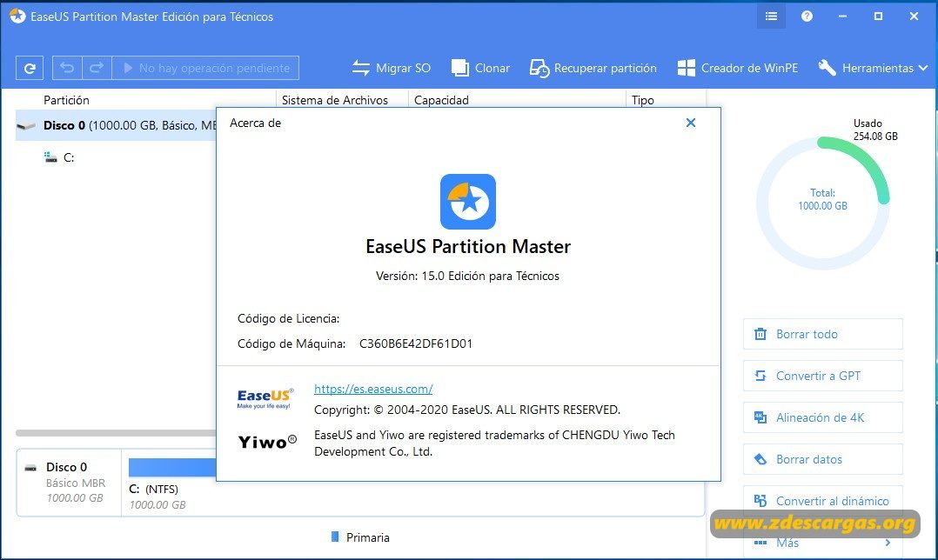Click the redo arrow in toolbar
This screenshot has width=938, height=560.
pyautogui.click(x=97, y=68)
